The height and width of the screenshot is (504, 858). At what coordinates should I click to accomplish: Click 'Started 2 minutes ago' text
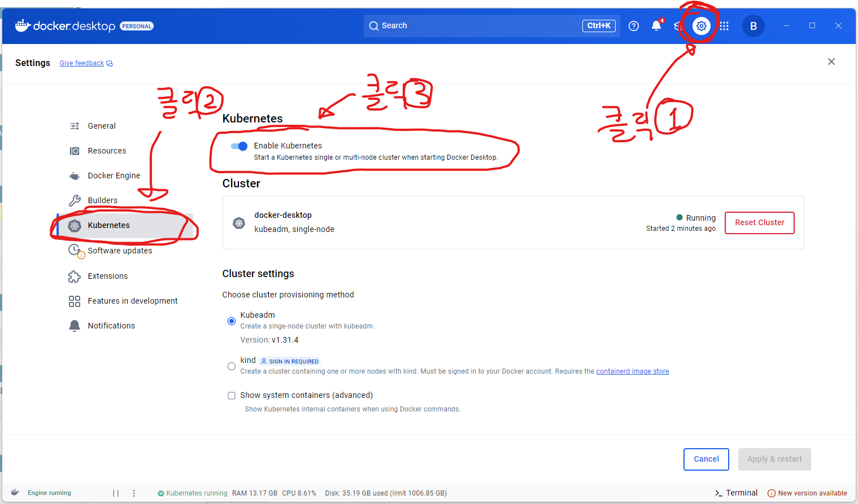click(681, 229)
